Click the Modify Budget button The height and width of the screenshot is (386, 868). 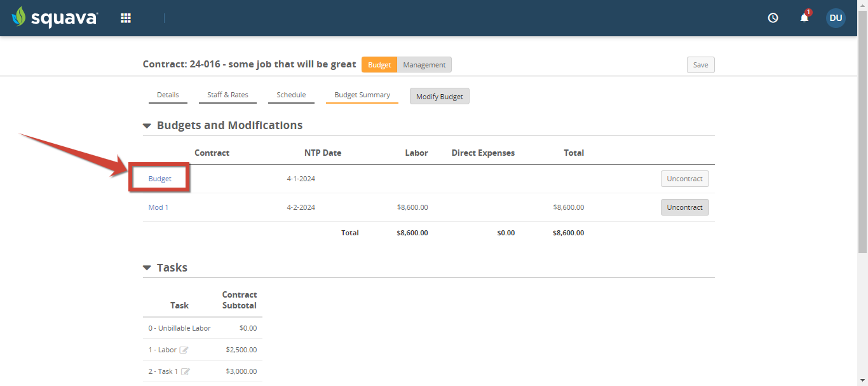tap(440, 97)
